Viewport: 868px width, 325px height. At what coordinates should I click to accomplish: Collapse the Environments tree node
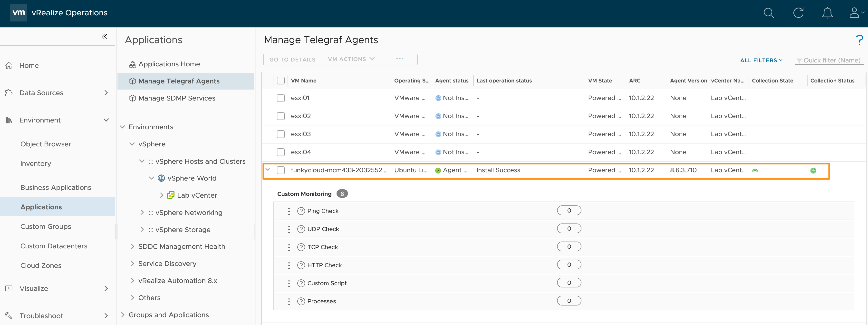(122, 127)
